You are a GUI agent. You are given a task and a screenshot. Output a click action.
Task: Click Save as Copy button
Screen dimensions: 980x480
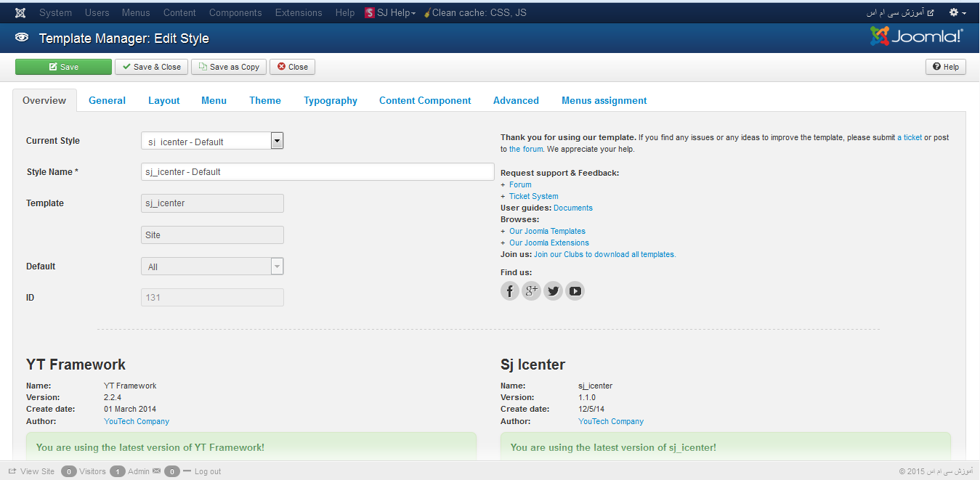(x=229, y=67)
